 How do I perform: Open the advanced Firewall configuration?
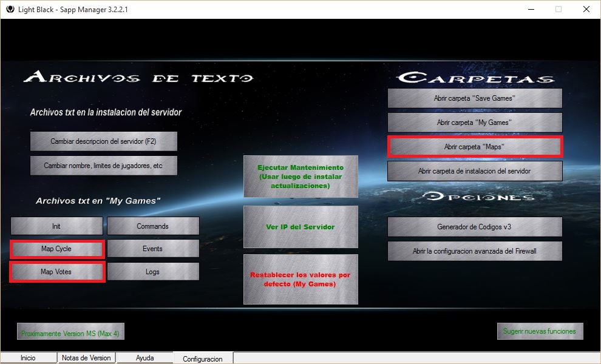coord(475,251)
